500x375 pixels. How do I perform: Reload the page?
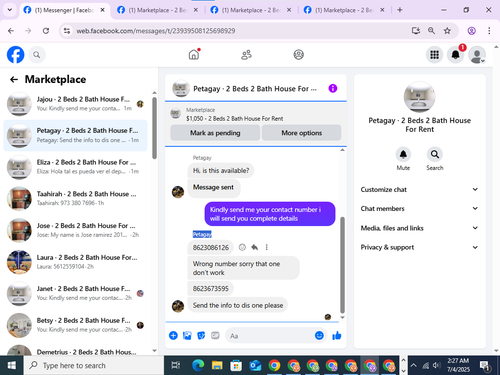click(x=46, y=31)
